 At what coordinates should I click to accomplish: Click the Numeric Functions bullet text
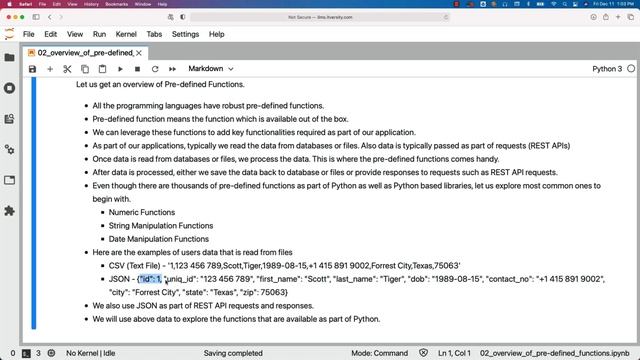pyautogui.click(x=142, y=212)
